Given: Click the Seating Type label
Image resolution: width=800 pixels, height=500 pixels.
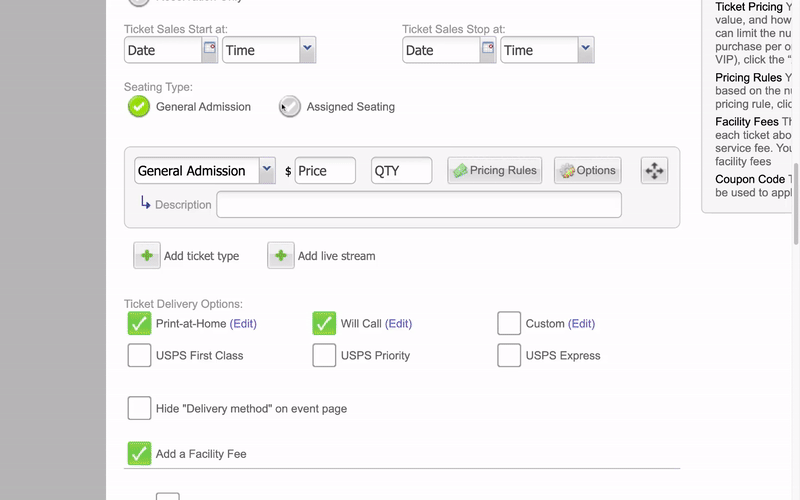Looking at the screenshot, I should (x=158, y=87).
